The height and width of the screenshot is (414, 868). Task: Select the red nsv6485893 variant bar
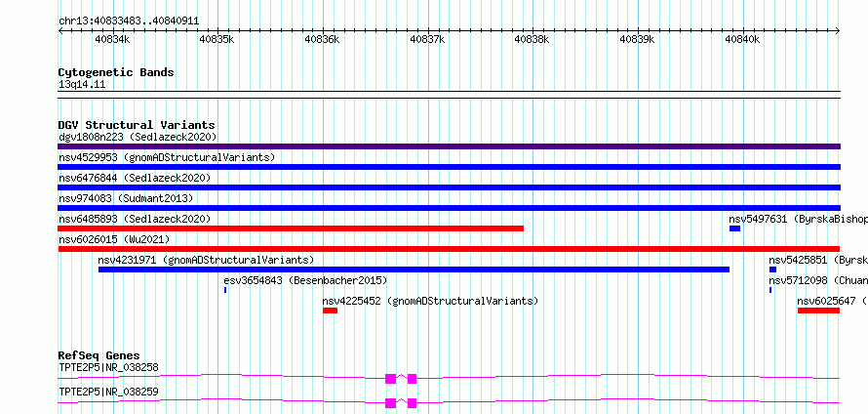[291, 228]
